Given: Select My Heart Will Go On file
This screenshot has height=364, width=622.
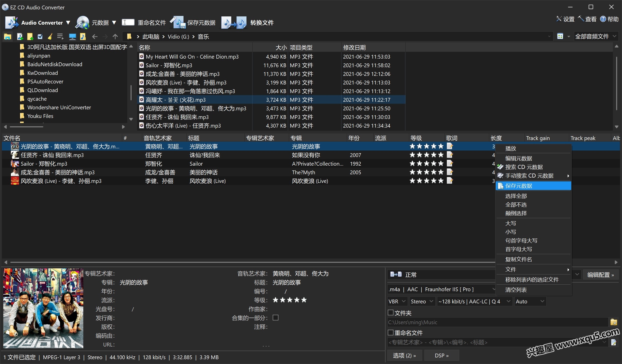Looking at the screenshot, I should tap(192, 57).
